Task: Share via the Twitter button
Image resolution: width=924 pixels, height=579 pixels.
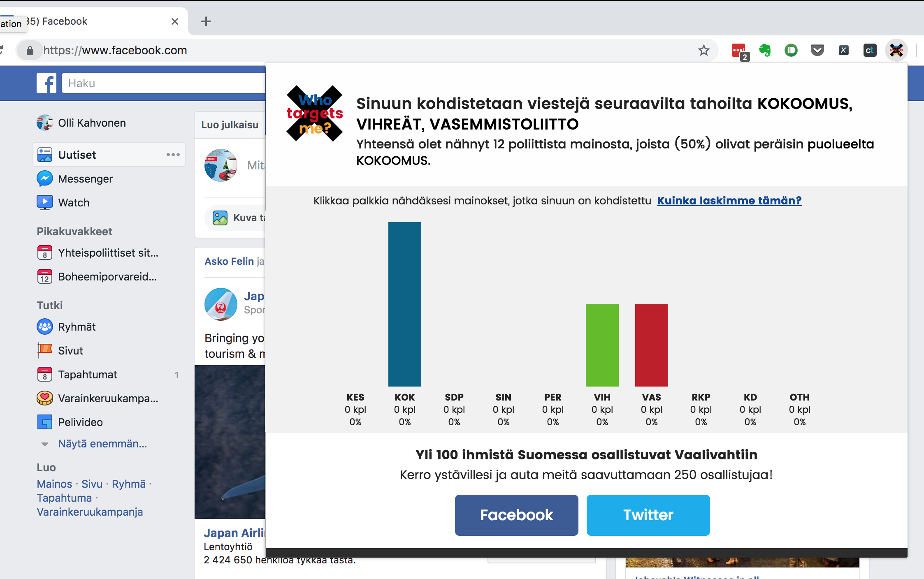Action: (x=648, y=515)
